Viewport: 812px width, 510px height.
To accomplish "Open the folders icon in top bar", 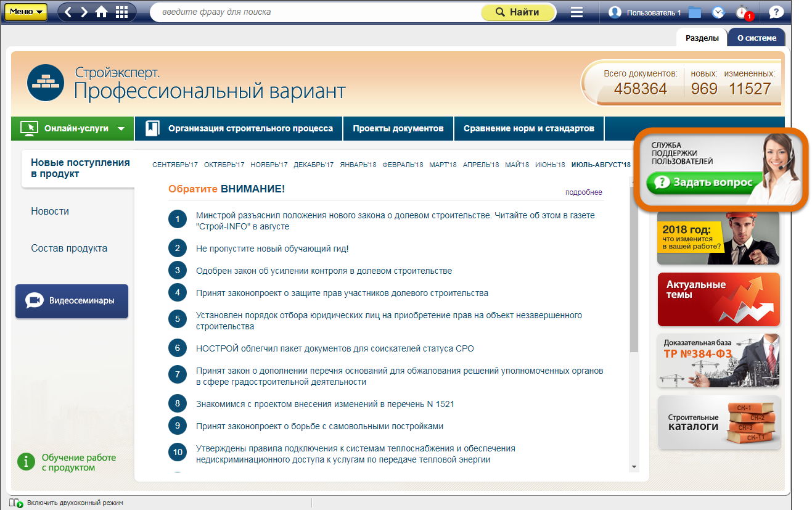I will pyautogui.click(x=695, y=12).
